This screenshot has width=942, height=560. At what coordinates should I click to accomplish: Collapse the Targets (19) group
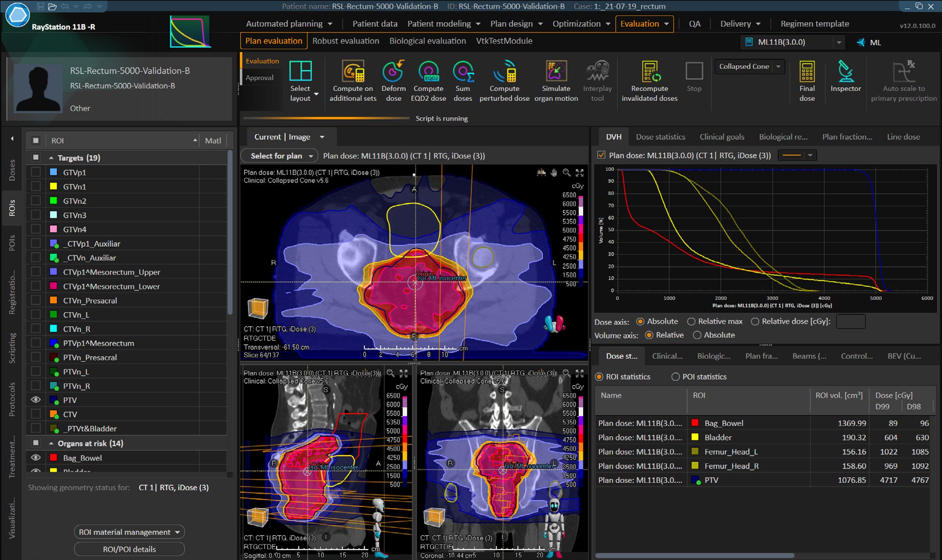[x=51, y=158]
